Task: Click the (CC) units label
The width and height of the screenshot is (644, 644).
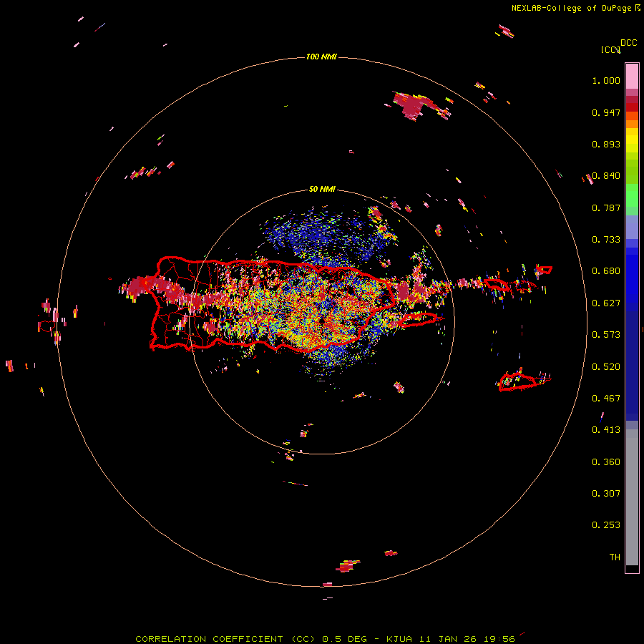Action: [610, 50]
